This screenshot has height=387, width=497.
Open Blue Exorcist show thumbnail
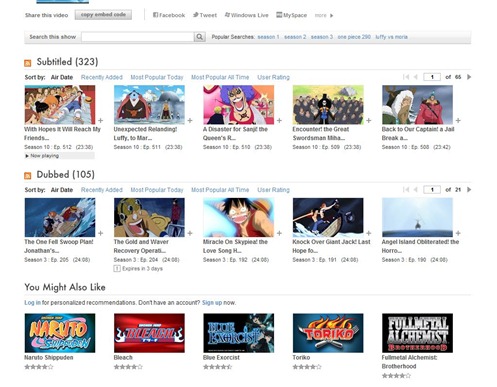(239, 333)
